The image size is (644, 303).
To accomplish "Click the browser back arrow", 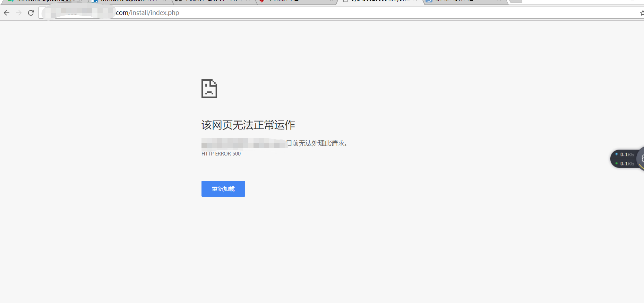I will (x=7, y=13).
